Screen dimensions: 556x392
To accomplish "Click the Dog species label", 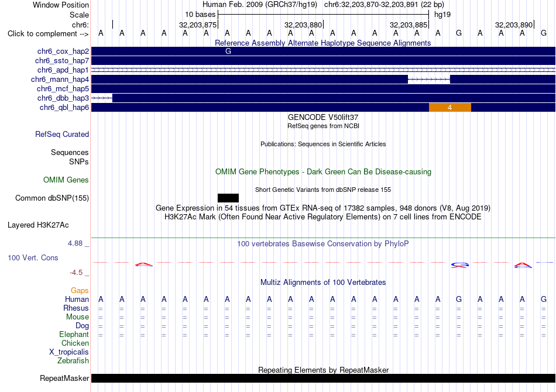I will point(83,326).
